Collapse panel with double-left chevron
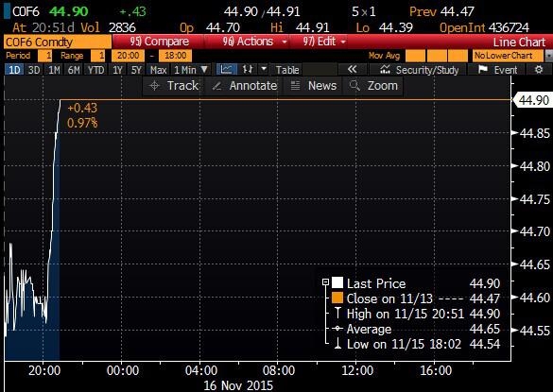553x392 pixels. (x=352, y=70)
